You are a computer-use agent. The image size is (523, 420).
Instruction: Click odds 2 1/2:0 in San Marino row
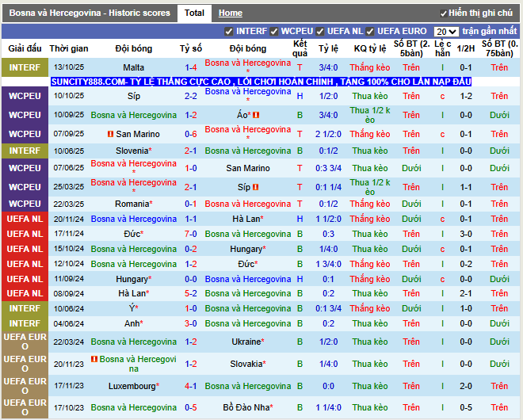(328, 134)
